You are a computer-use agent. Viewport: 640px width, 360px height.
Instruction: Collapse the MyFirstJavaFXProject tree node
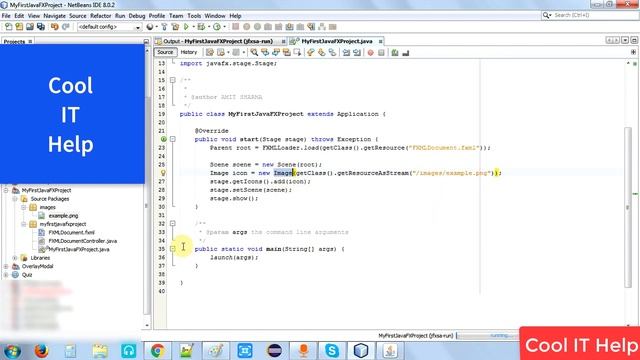pyautogui.click(x=6, y=191)
